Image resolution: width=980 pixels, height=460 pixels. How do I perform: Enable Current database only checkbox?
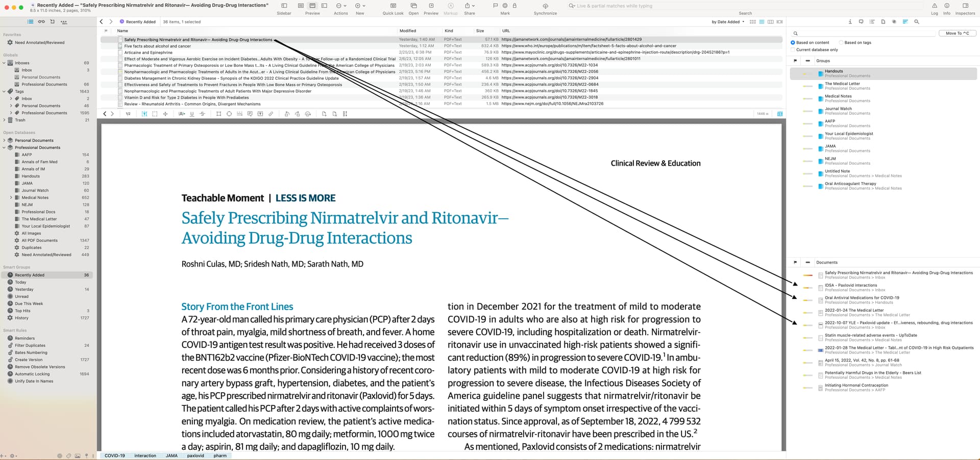[x=793, y=49]
